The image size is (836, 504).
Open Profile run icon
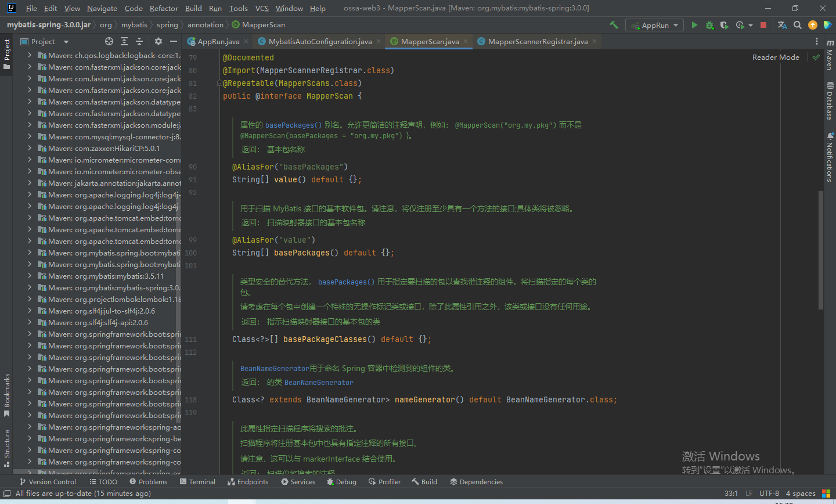pos(740,25)
